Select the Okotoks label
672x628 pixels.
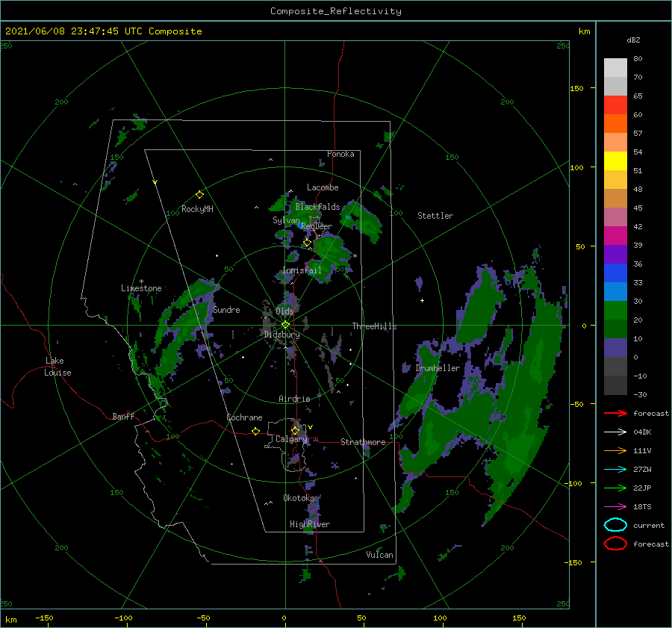[298, 497]
